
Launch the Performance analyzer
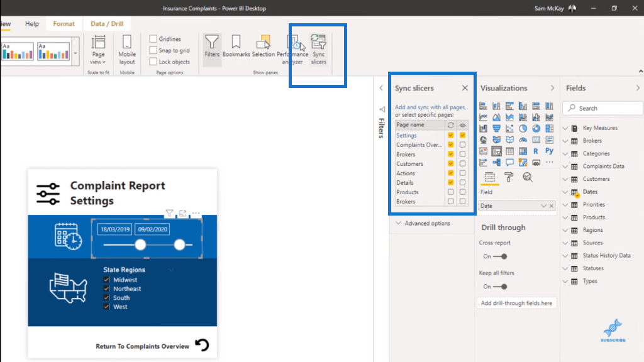point(292,49)
